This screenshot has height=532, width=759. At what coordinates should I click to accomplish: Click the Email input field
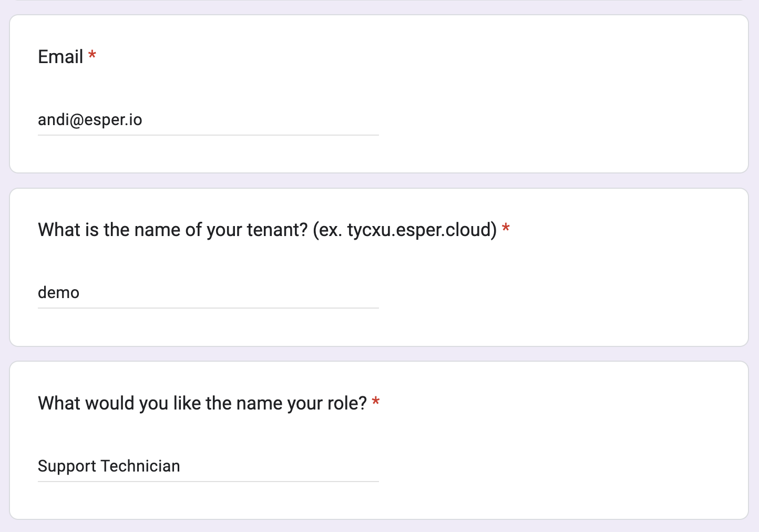(208, 120)
